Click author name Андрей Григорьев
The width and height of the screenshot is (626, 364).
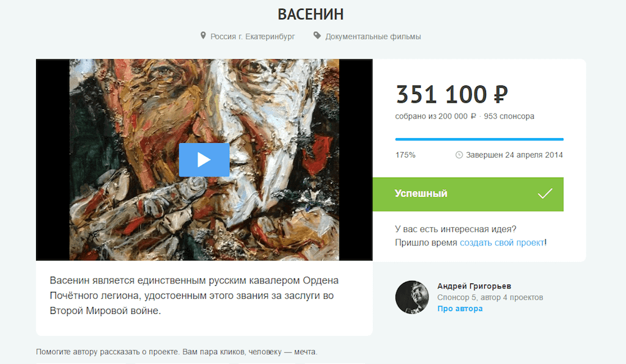474,286
